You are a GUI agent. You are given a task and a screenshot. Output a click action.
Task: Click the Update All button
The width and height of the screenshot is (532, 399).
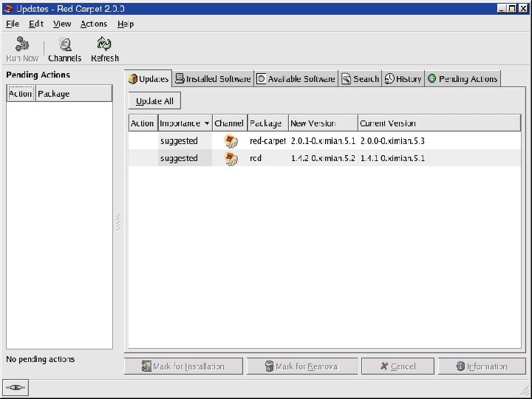click(x=154, y=100)
